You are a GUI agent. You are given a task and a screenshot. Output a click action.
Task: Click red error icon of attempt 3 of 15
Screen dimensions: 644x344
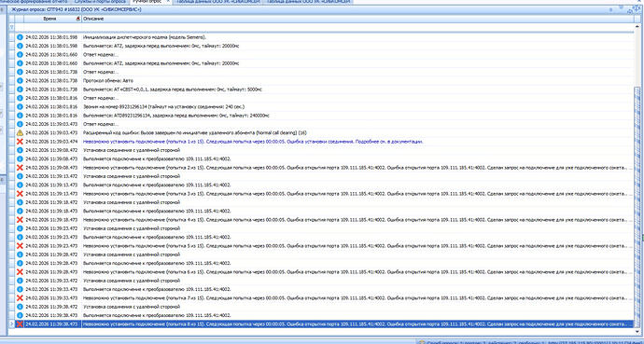click(20, 194)
